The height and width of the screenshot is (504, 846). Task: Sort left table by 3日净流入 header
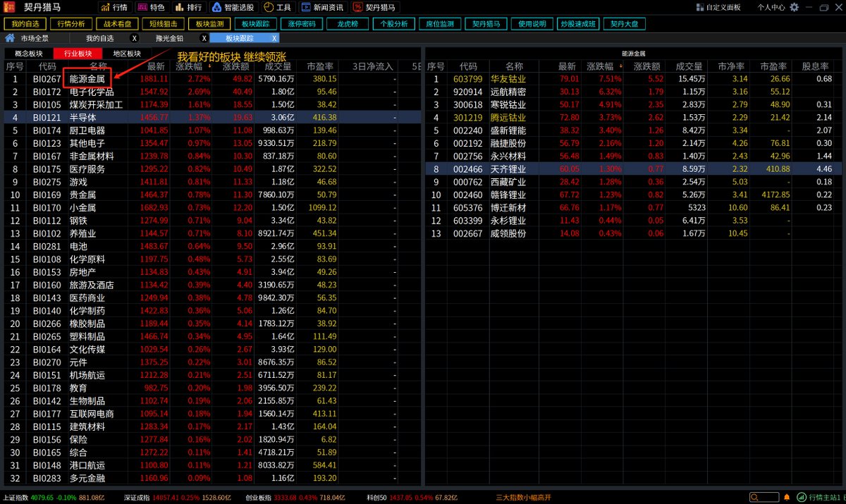[x=372, y=66]
